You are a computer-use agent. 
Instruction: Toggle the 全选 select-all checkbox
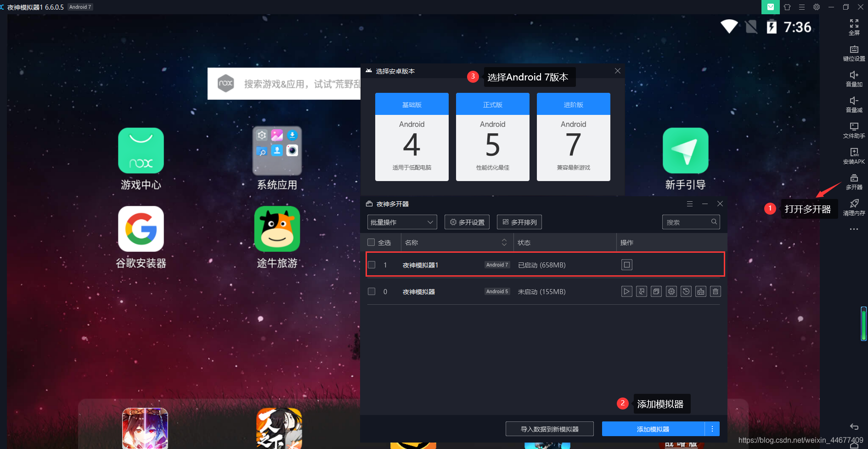tap(371, 242)
